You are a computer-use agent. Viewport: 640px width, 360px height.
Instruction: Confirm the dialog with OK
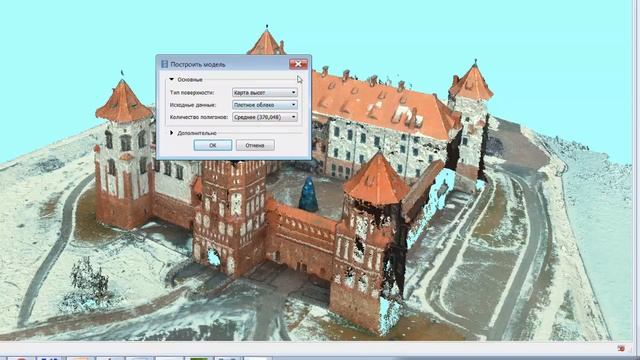[213, 145]
